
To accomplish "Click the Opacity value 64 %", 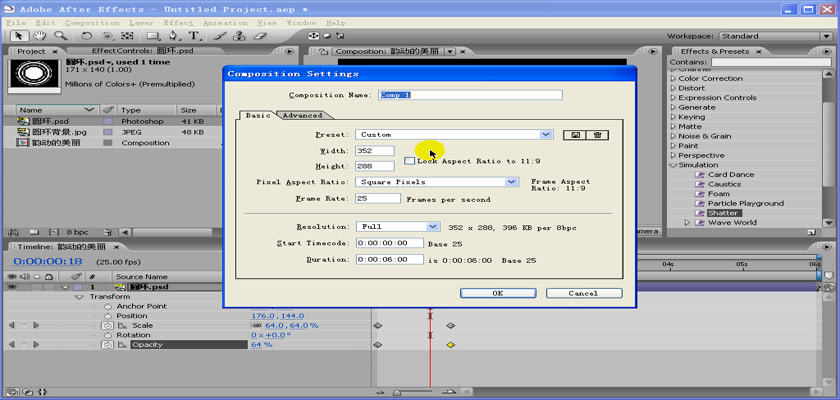I will (x=261, y=345).
